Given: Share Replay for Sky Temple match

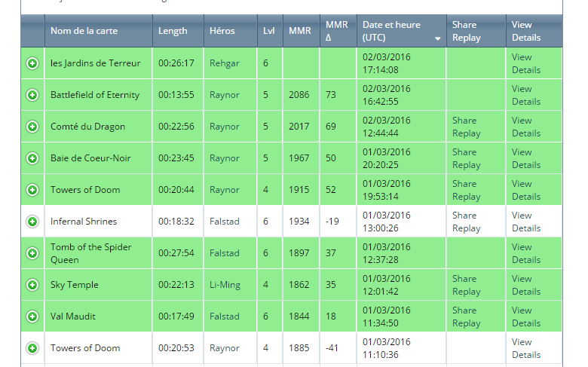Looking at the screenshot, I should pyautogui.click(x=466, y=285).
